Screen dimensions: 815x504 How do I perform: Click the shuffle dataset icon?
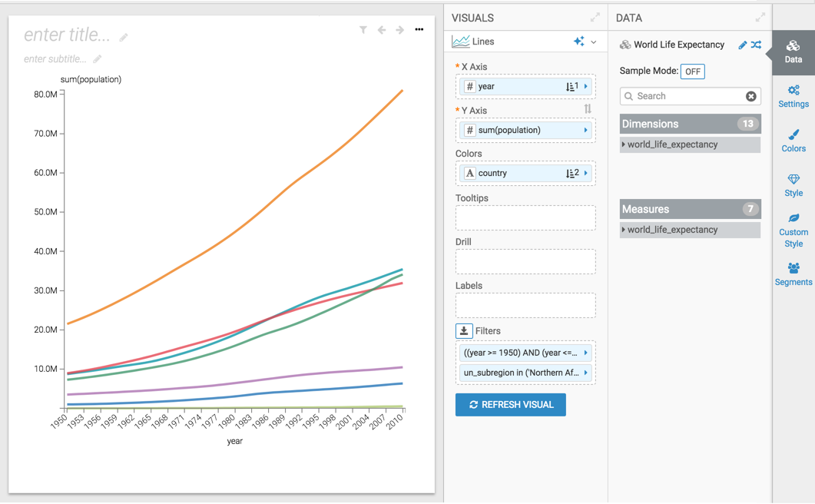[x=756, y=45]
